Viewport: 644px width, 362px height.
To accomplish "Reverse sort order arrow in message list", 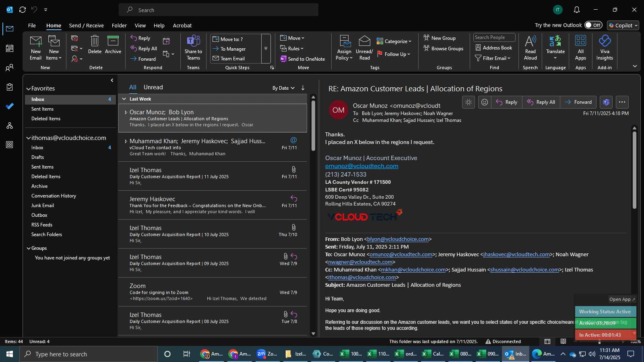I will click(x=303, y=88).
